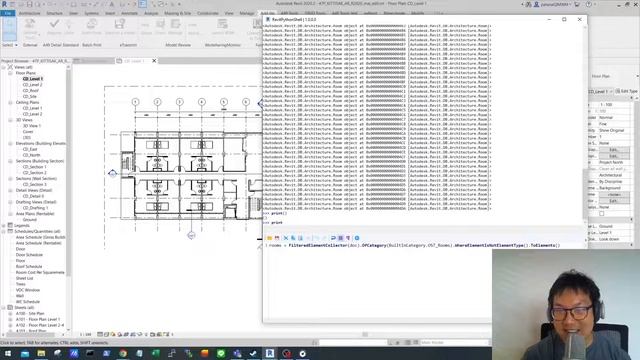
Task: Toggle the checkbox in the Properties panel
Action: point(602,213)
